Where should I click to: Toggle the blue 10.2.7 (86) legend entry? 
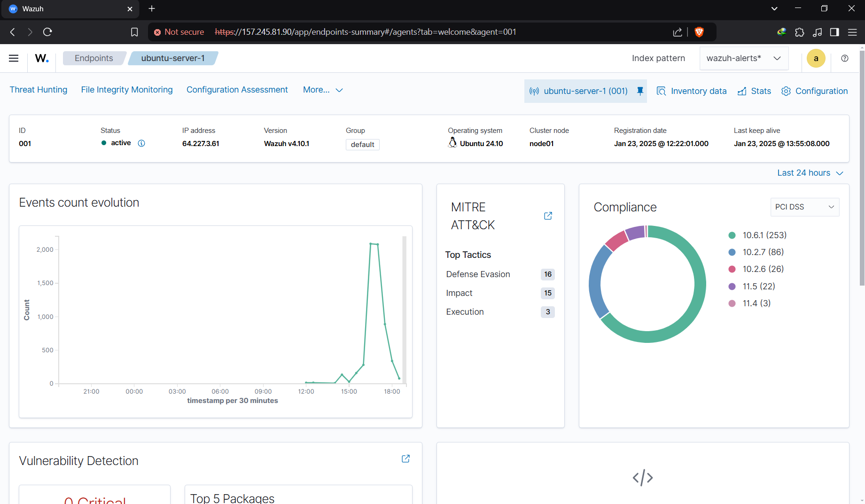click(x=756, y=252)
